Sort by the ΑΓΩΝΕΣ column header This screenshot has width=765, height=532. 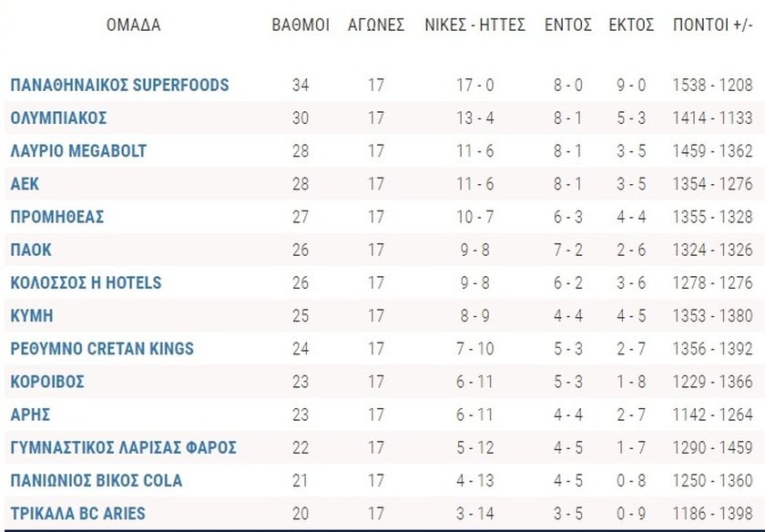pyautogui.click(x=376, y=25)
